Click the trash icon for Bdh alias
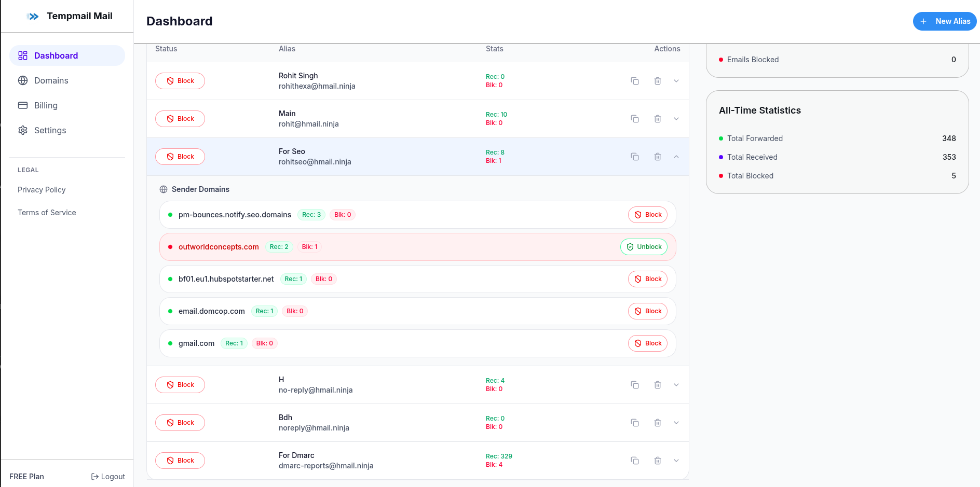Viewport: 980px width, 487px height. (x=657, y=423)
